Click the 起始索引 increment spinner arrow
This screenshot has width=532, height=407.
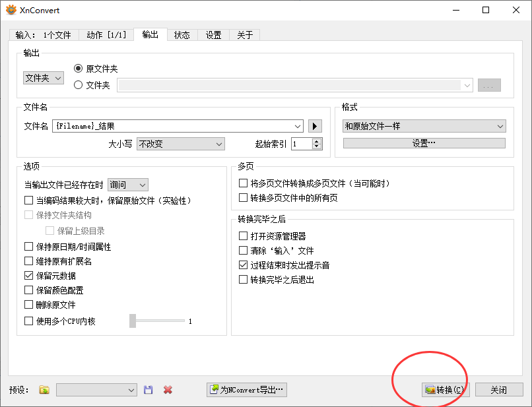tap(316, 141)
